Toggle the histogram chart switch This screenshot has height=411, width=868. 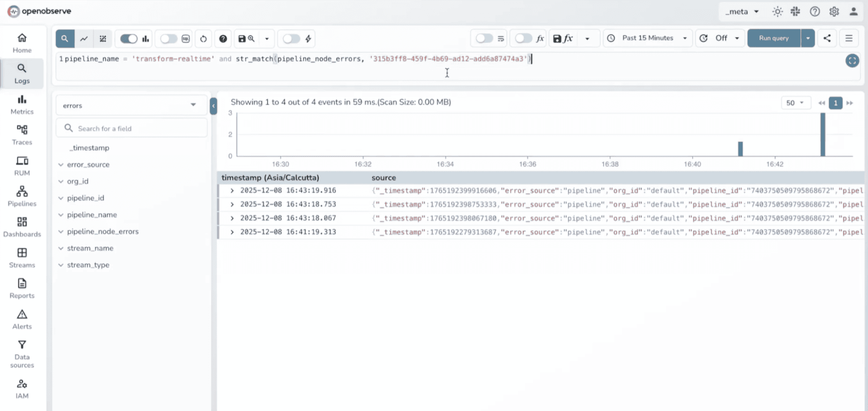point(128,39)
